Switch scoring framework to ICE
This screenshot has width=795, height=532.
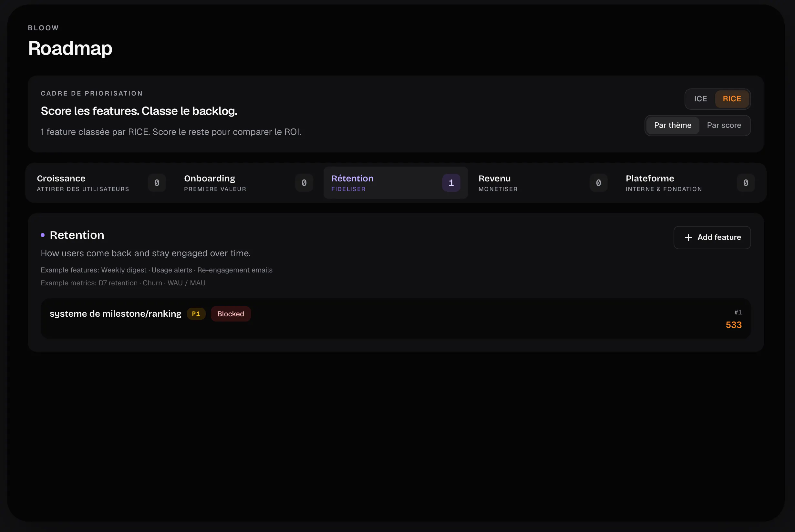(x=700, y=99)
